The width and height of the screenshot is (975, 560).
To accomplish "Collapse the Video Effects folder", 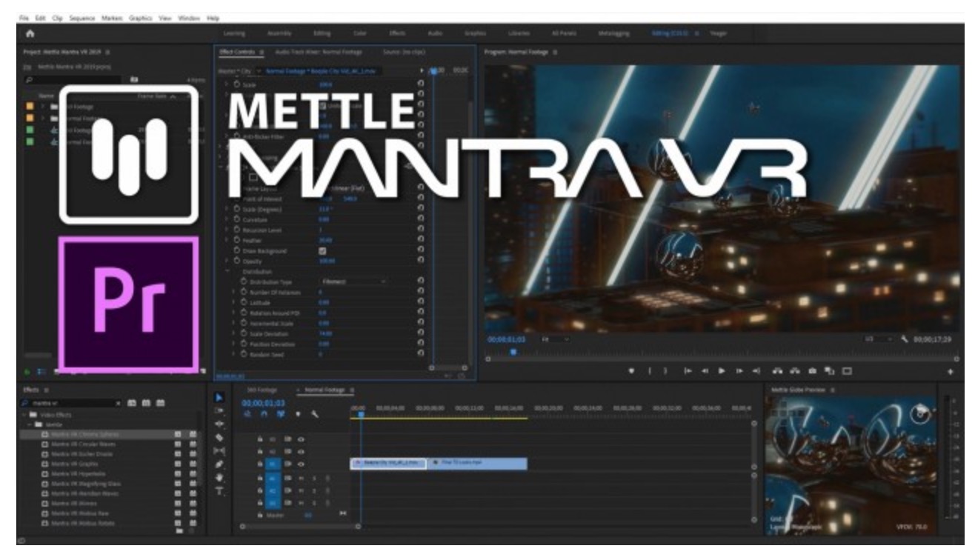I will coord(24,415).
